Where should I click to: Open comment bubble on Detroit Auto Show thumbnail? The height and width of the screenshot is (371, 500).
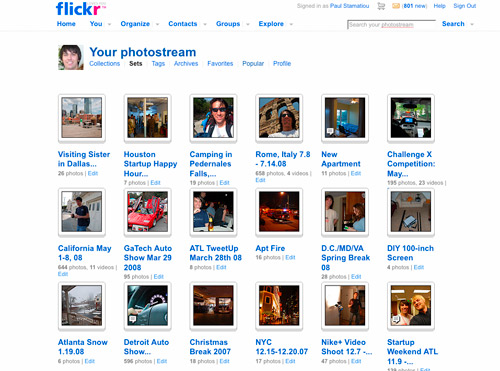132,319
